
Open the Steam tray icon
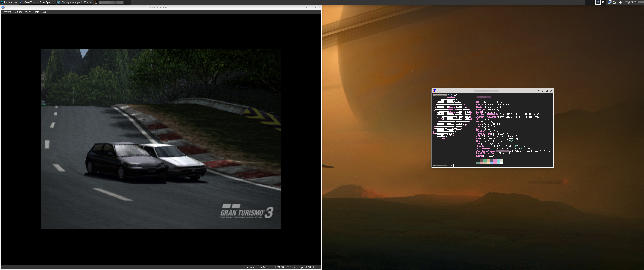(x=614, y=2)
